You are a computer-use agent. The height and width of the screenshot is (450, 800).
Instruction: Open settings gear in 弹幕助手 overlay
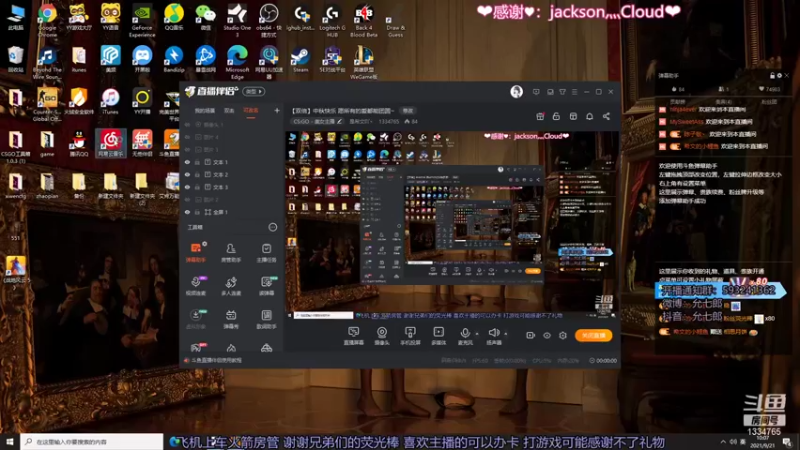tap(779, 76)
